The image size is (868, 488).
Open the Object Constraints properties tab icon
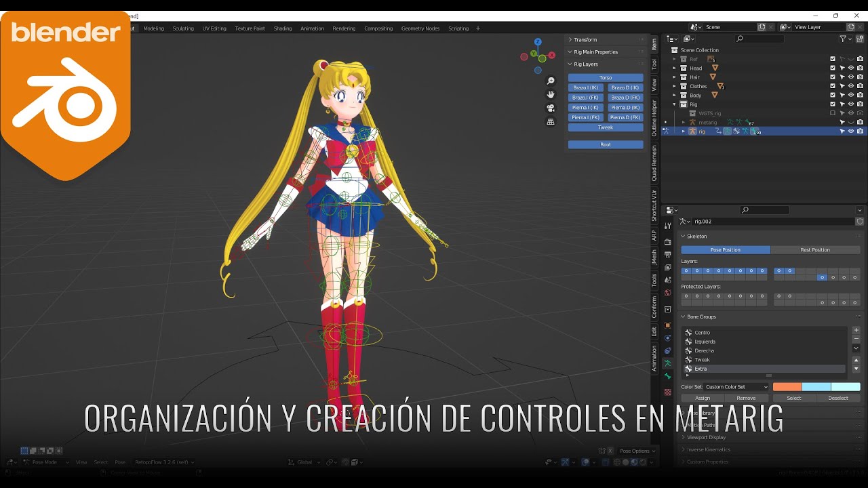tap(668, 350)
